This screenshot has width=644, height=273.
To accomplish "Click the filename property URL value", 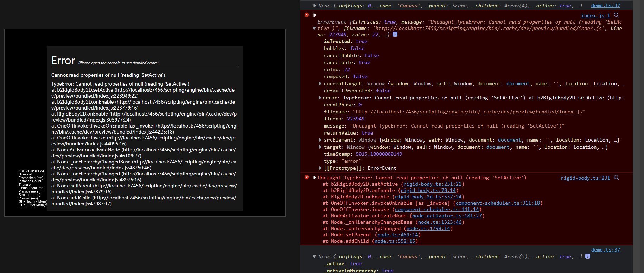I will 469,112.
